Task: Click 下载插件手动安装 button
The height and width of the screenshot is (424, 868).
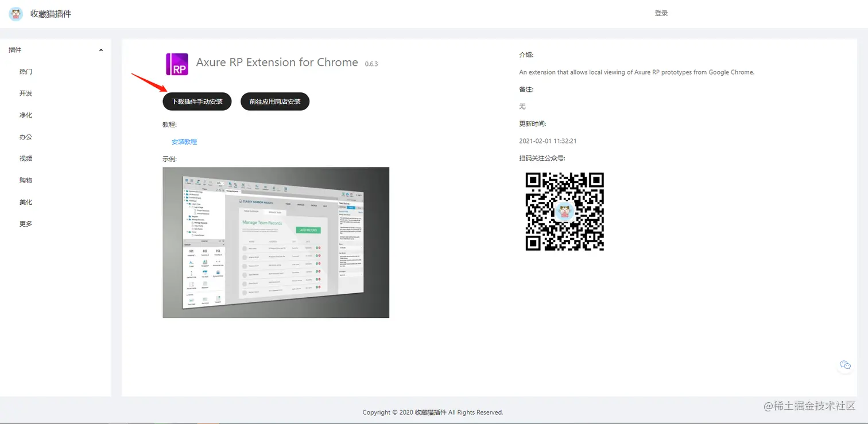Action: [x=197, y=102]
